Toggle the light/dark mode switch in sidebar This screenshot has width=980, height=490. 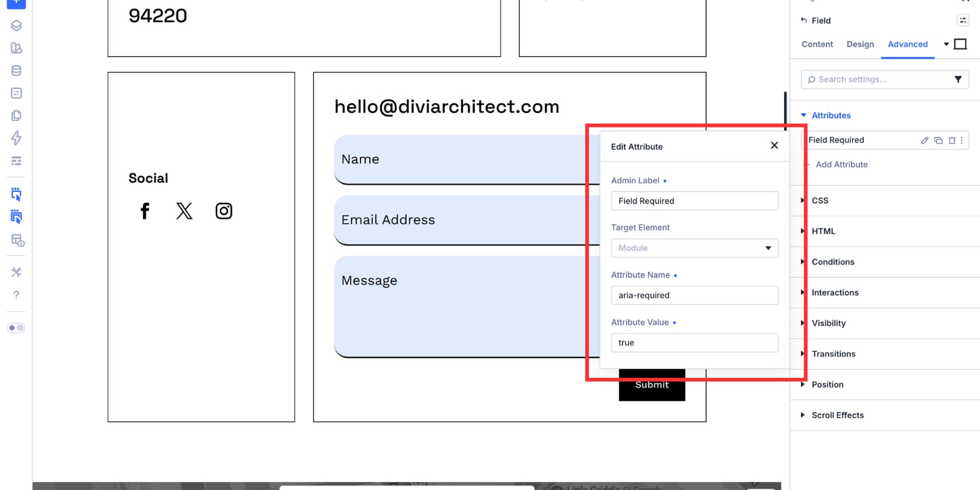[x=16, y=328]
